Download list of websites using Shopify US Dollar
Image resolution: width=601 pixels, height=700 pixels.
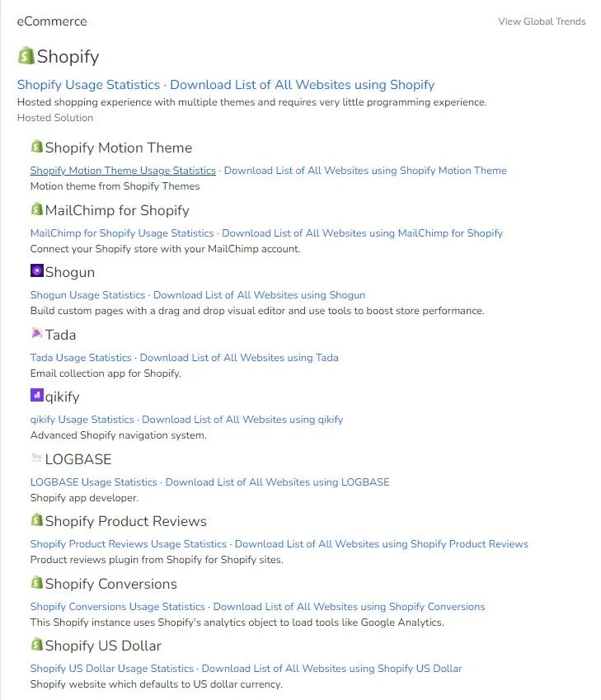[331, 669]
